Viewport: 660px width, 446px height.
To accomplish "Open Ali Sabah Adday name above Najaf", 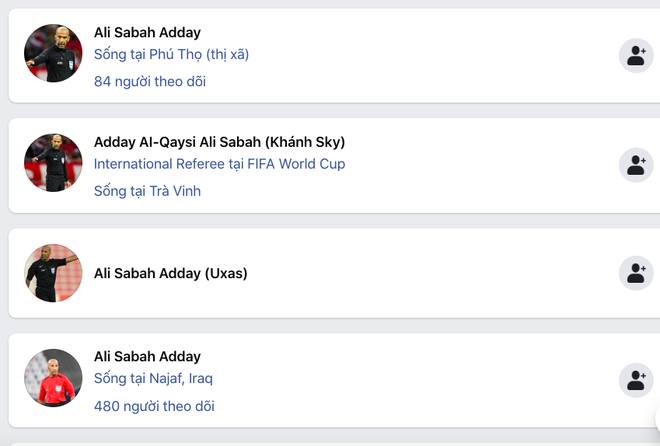I will point(147,356).
